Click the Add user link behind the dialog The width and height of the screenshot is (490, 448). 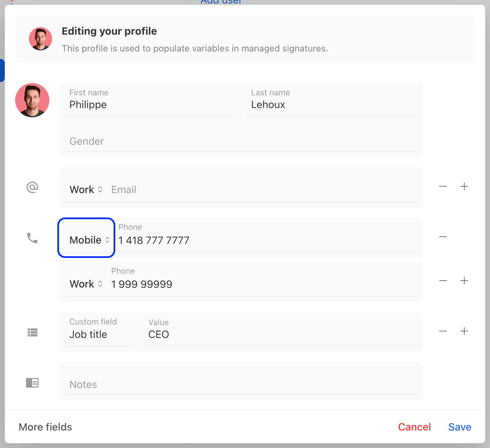tap(221, 2)
